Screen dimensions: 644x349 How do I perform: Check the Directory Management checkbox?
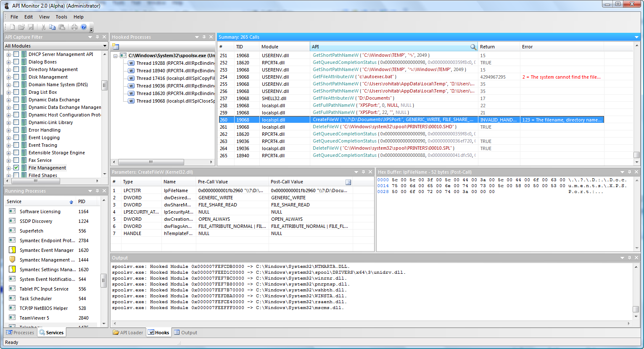click(16, 69)
